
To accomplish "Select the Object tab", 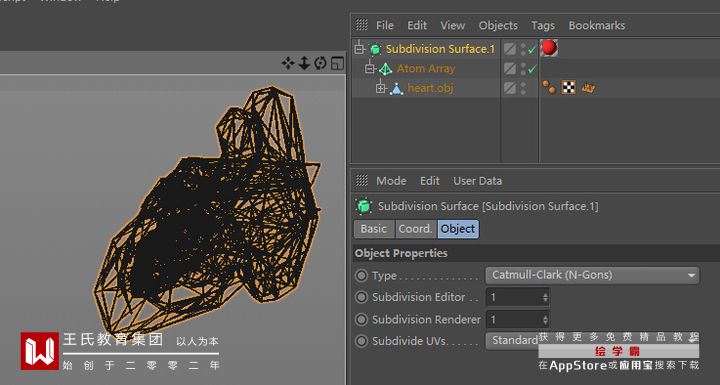I will coord(458,229).
